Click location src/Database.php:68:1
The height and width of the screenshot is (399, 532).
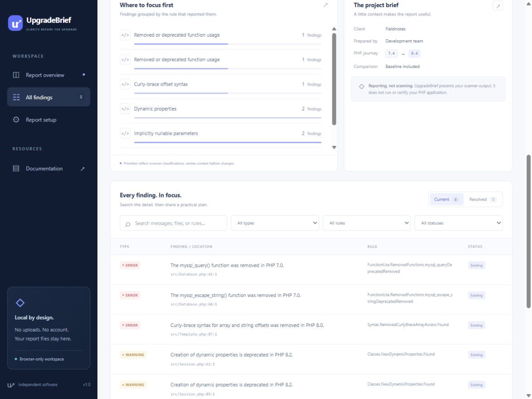point(194,304)
